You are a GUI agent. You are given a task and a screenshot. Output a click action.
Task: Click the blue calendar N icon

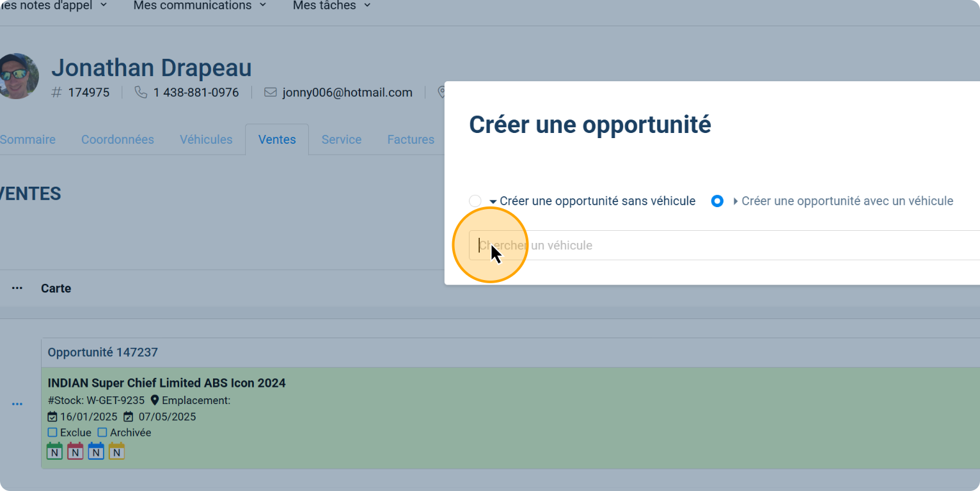click(x=96, y=451)
